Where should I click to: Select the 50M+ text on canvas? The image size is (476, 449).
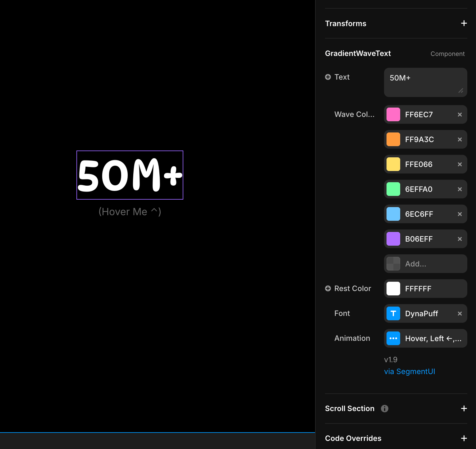pos(130,175)
